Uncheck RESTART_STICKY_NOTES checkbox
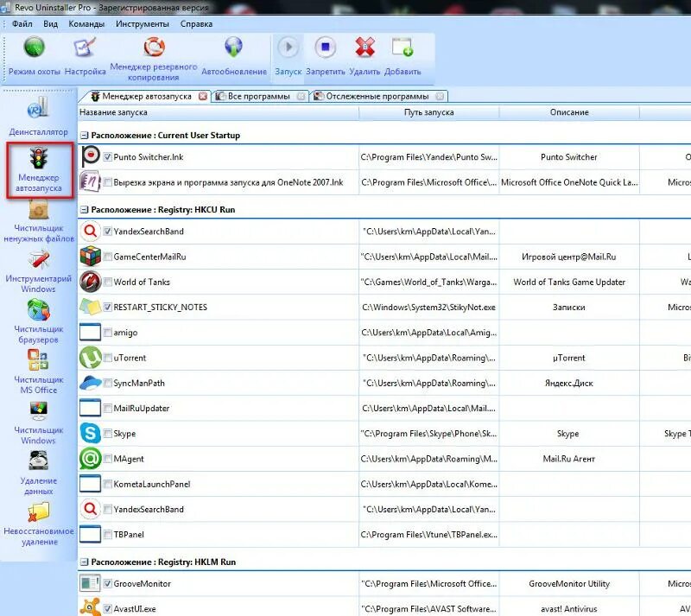The image size is (691, 616). click(x=107, y=307)
